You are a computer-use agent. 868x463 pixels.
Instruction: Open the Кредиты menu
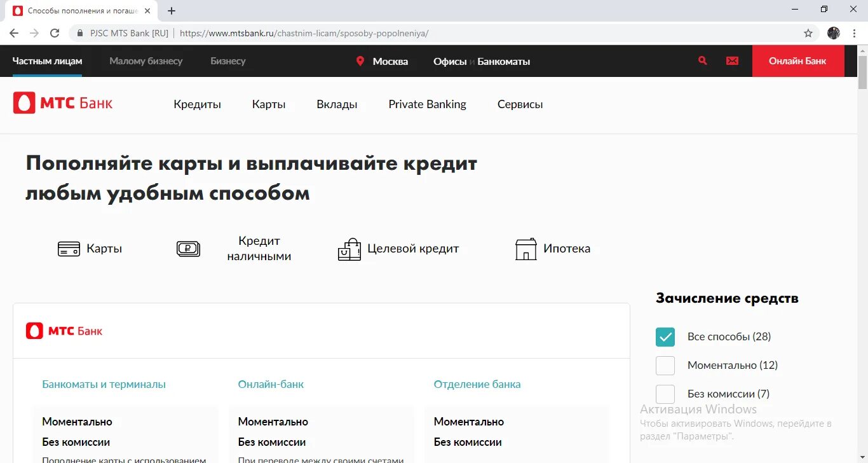[x=197, y=104]
